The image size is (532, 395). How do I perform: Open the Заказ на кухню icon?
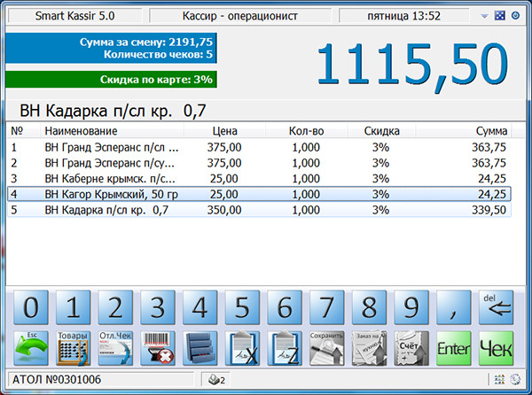pos(369,347)
